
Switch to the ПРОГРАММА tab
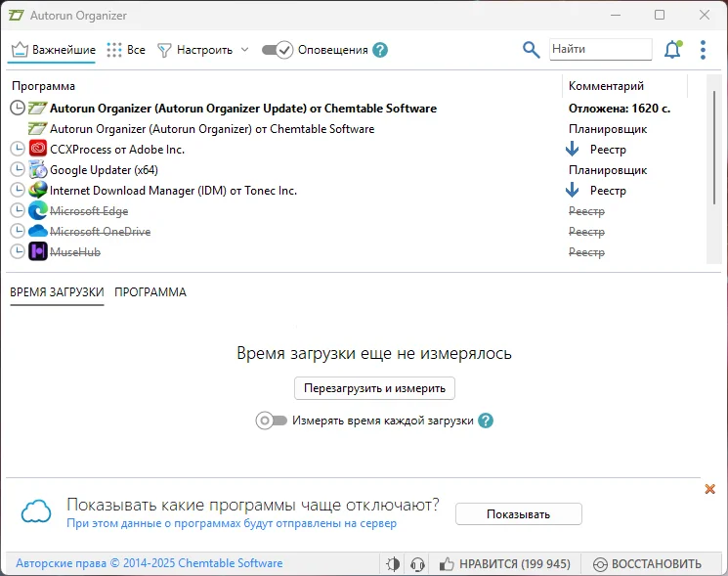(150, 292)
